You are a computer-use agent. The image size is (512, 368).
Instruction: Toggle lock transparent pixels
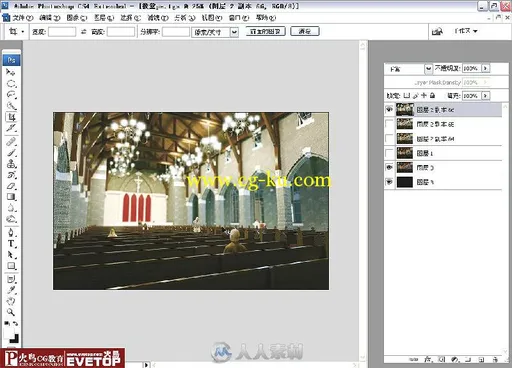[407, 96]
